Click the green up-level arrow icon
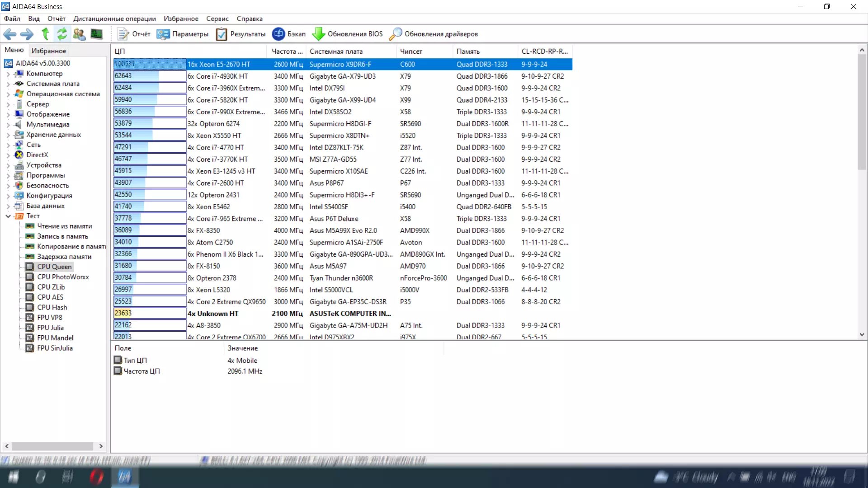The width and height of the screenshot is (868, 488). tap(45, 34)
